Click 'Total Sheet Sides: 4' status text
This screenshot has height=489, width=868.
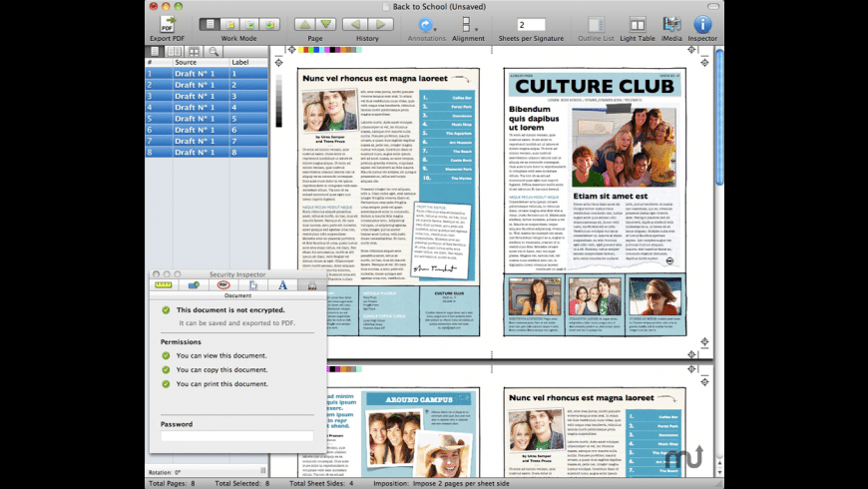(321, 483)
